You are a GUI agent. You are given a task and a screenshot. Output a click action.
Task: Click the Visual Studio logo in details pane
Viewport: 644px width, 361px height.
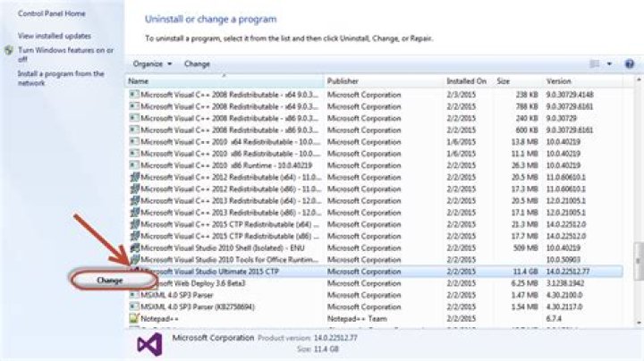click(149, 344)
